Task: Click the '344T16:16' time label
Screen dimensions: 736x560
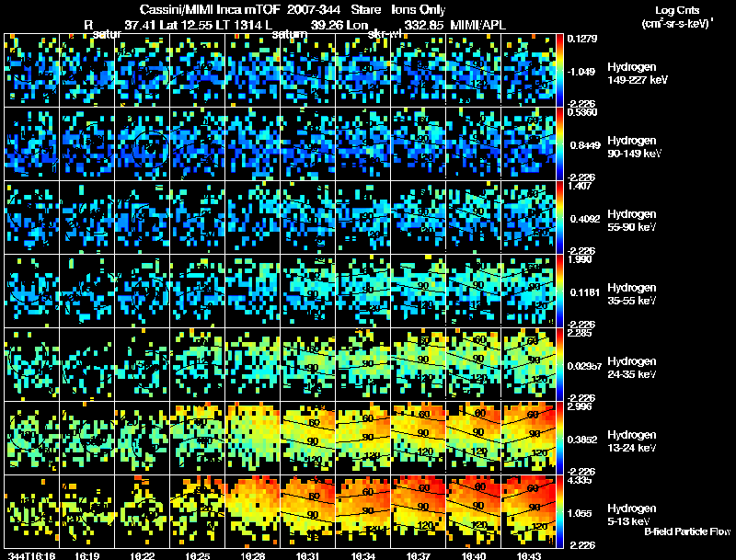Action: [x=31, y=556]
